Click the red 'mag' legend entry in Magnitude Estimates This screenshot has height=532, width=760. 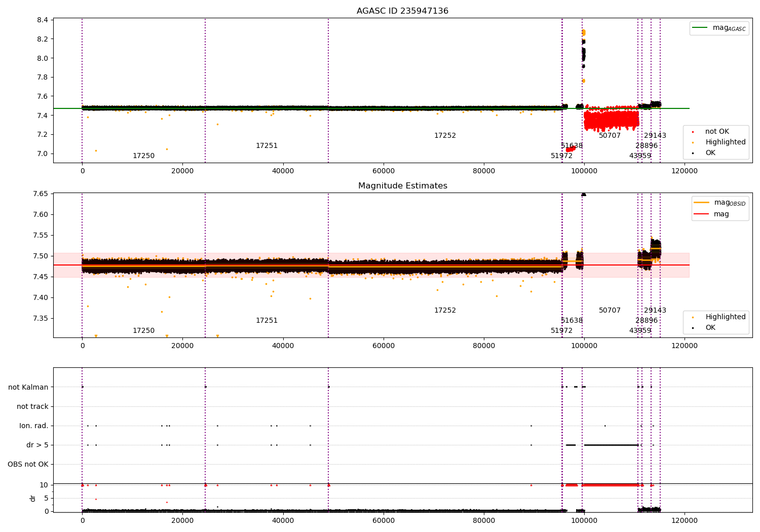711,214
